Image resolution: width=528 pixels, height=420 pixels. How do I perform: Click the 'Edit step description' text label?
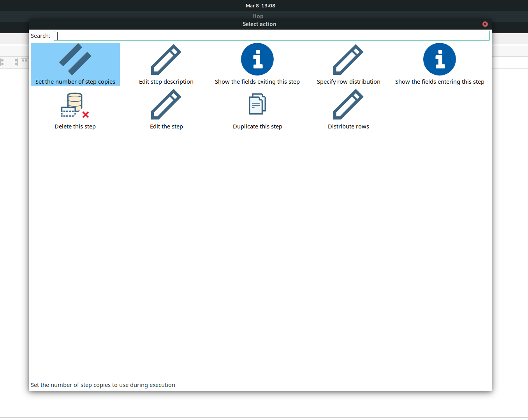(x=166, y=82)
